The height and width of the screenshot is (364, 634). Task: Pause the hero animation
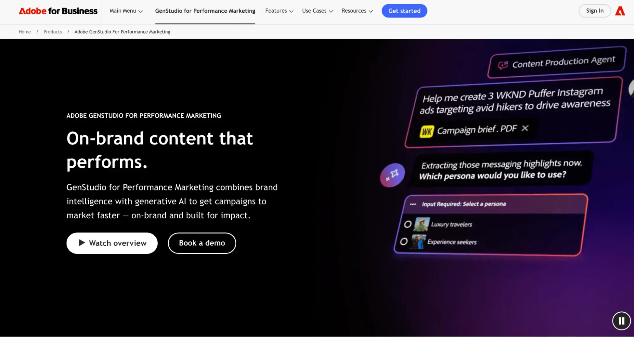click(x=621, y=321)
